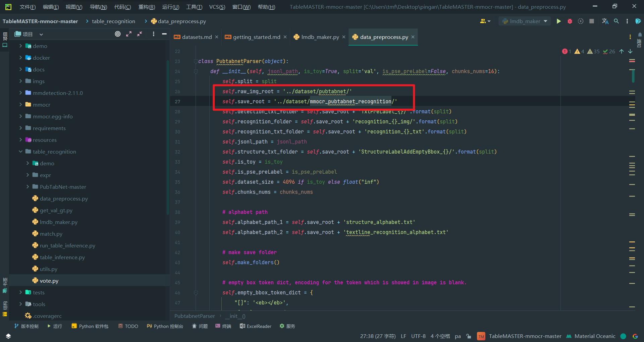This screenshot has width=644, height=342.
Task: Open the translation tool icon
Action: (605, 21)
